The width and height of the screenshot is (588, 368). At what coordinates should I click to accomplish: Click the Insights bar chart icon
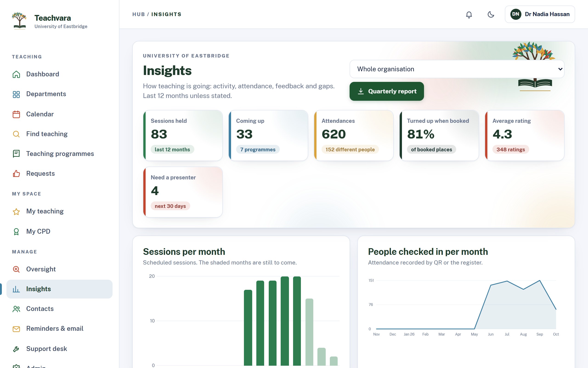point(16,289)
